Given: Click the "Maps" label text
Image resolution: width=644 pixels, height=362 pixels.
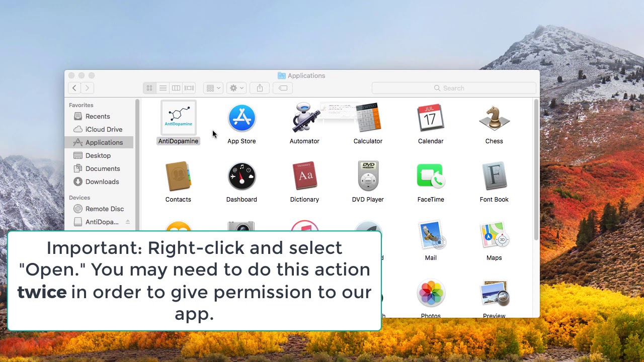Looking at the screenshot, I should 494,257.
